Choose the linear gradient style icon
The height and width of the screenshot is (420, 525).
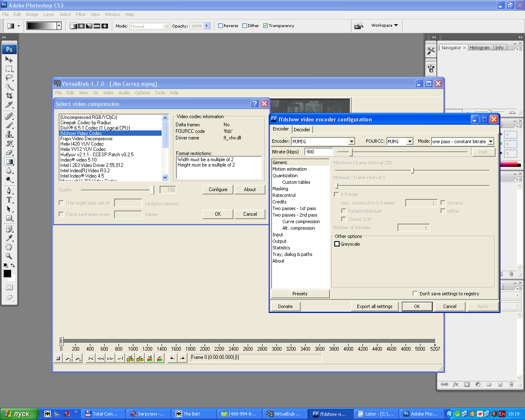tap(73, 26)
